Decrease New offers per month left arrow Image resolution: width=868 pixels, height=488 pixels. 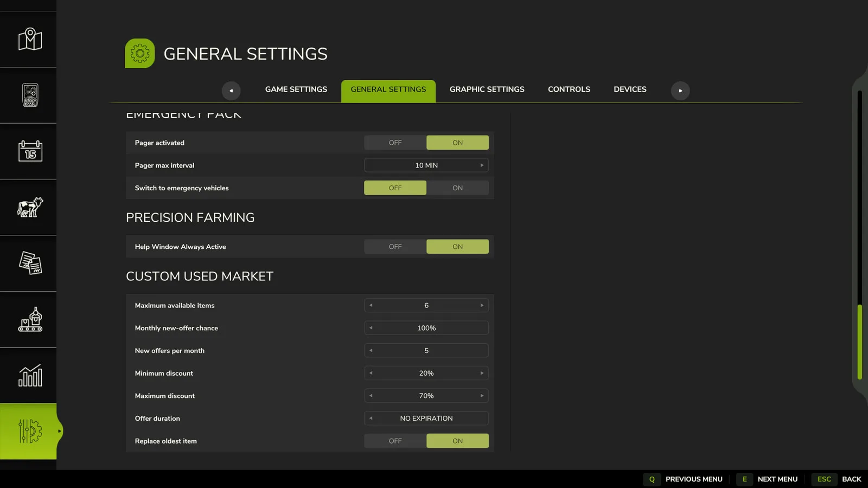[371, 351]
